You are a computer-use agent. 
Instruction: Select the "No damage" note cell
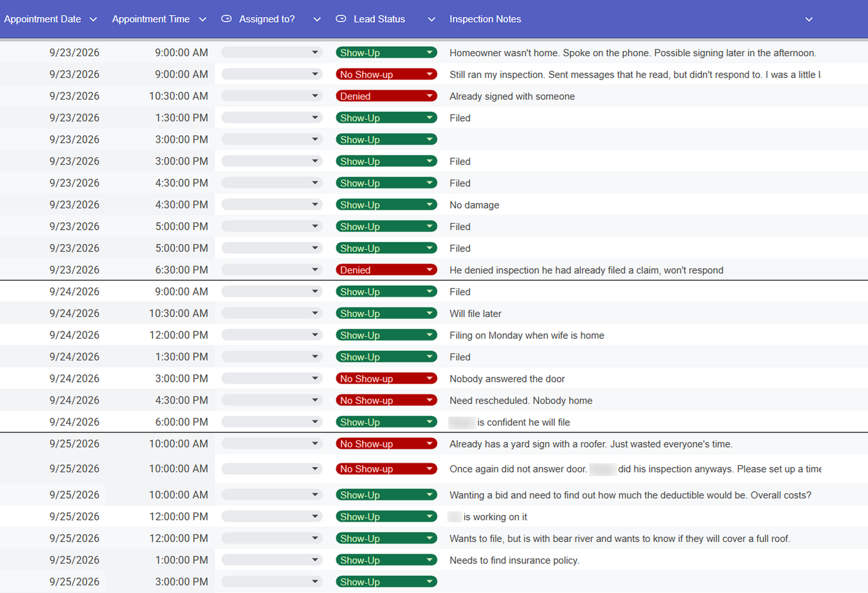click(x=474, y=205)
